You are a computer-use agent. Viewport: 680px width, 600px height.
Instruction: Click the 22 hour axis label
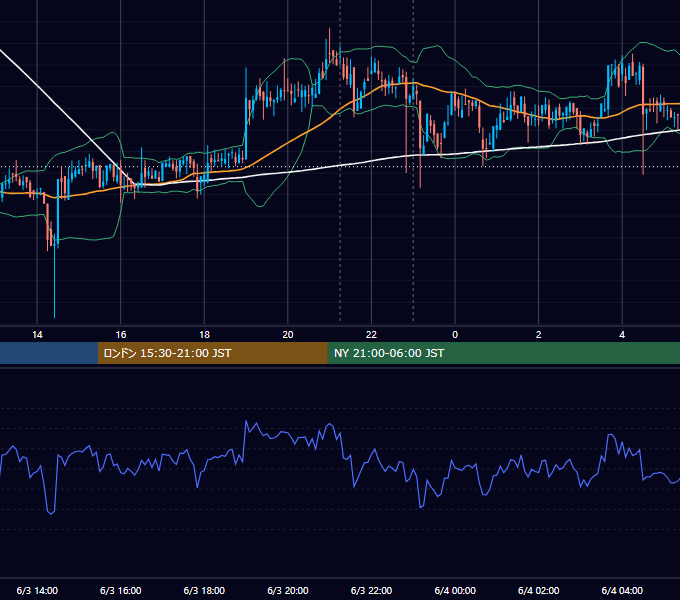(x=371, y=335)
